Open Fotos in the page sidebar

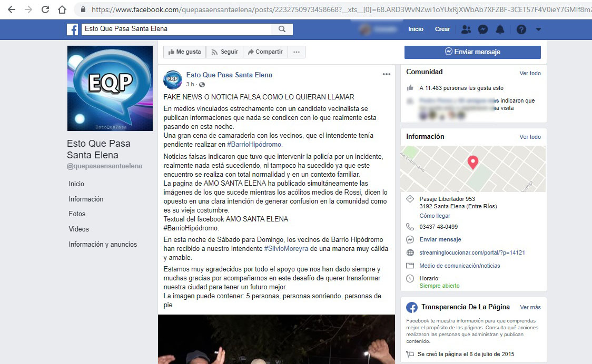click(77, 214)
